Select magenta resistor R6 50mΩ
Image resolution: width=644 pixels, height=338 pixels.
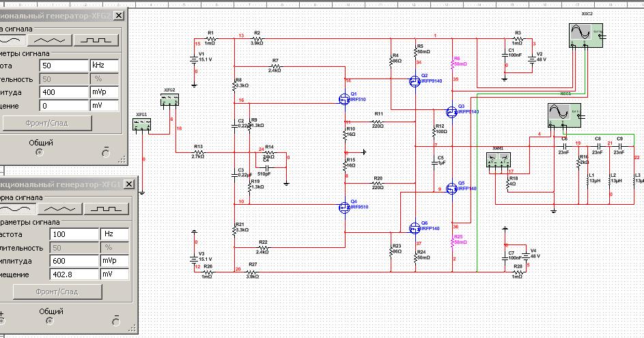[452, 64]
